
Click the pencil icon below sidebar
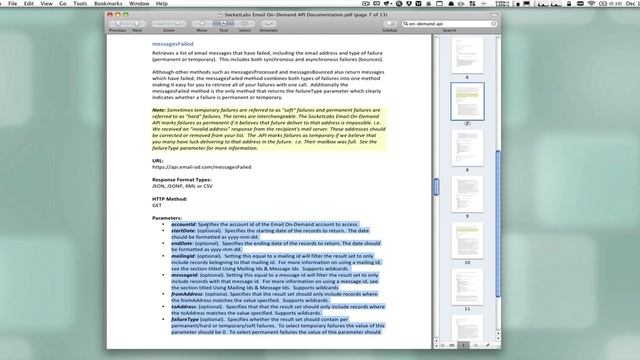[487, 345]
